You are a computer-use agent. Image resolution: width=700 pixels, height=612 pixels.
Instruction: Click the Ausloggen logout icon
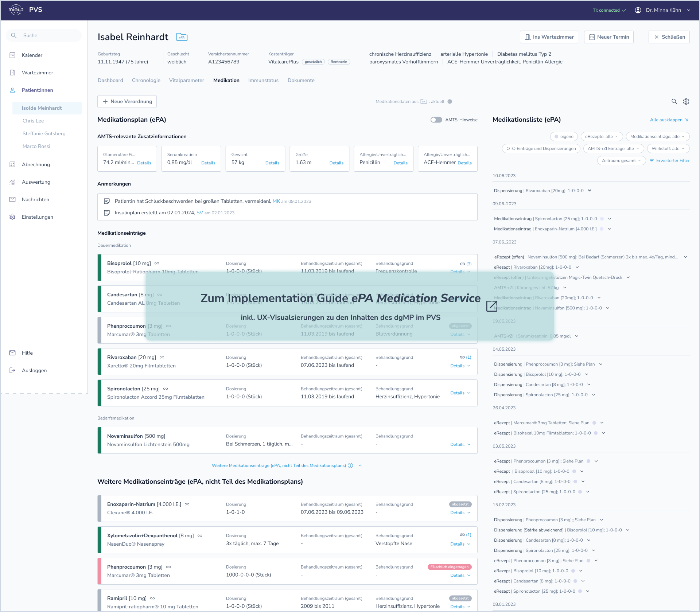[12, 370]
